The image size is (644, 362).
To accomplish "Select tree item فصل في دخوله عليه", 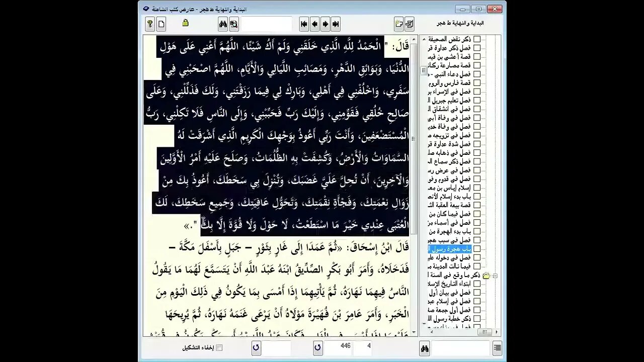I will tap(449, 258).
